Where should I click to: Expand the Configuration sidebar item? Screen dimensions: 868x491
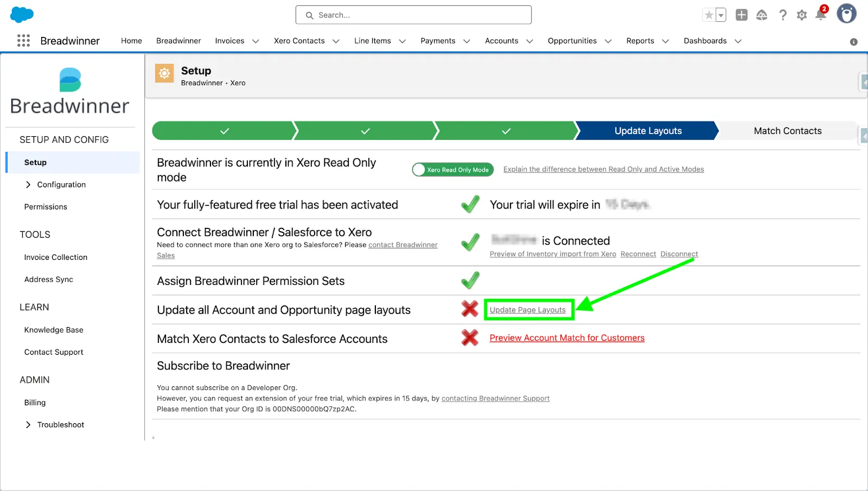click(28, 184)
